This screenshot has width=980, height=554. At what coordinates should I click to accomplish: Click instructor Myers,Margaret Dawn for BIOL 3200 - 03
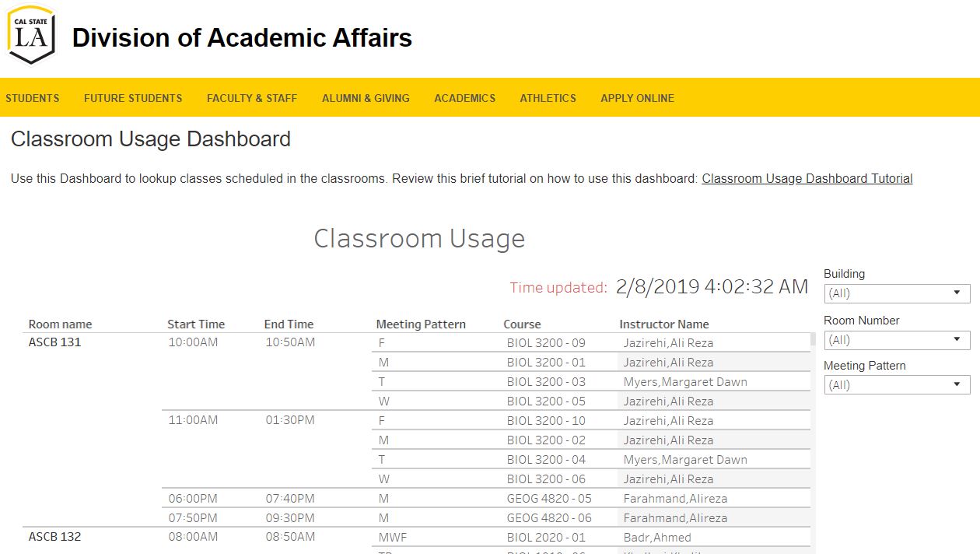pos(685,381)
